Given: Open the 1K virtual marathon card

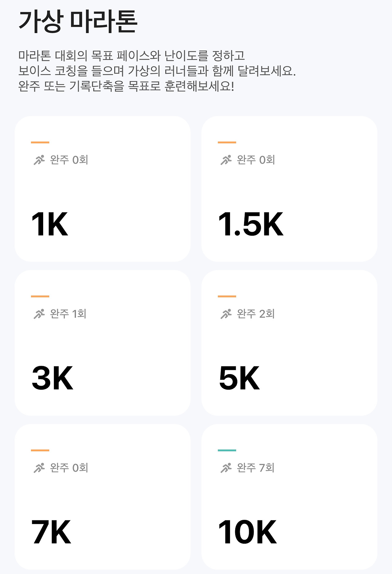Looking at the screenshot, I should [x=102, y=189].
